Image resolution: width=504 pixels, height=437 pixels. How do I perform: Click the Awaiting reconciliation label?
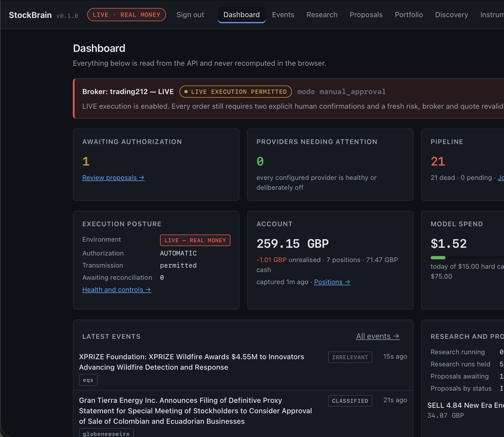(x=117, y=278)
